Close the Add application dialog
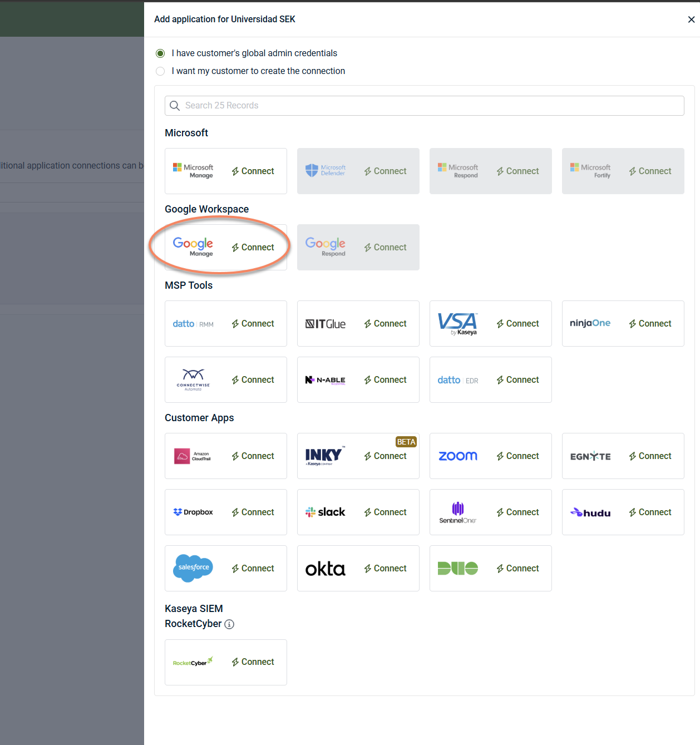This screenshot has height=745, width=700. (x=691, y=19)
